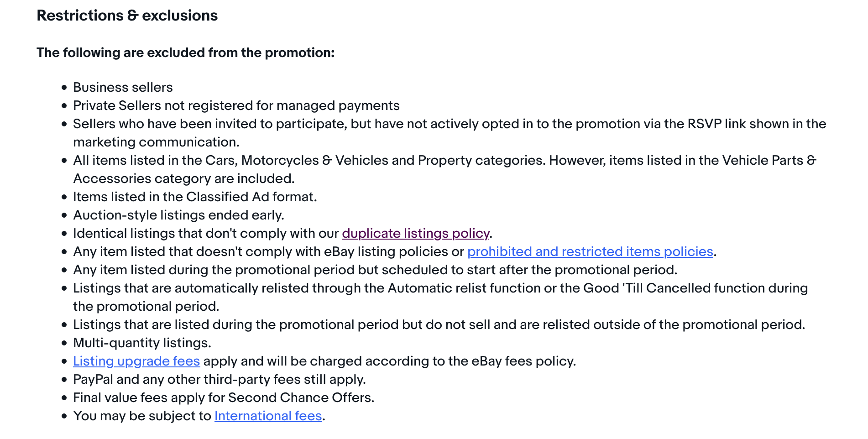Viewport: 868px width, 439px height.
Task: Click the Cars, Motorcycles & Vehicles bullet
Action: 444,160
